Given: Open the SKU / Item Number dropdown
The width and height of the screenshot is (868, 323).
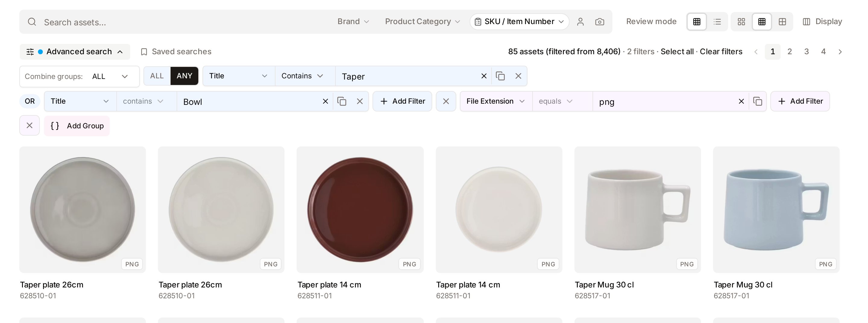Looking at the screenshot, I should (519, 22).
